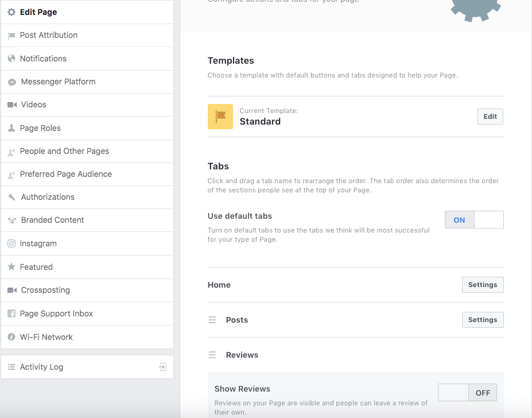532x418 pixels.
Task: Go to Post Attribution settings
Action: 87,36
